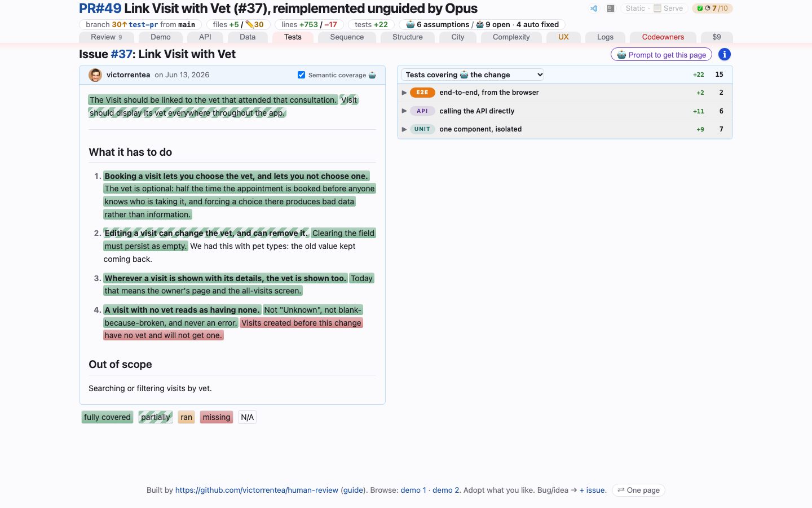
Task: Click the orange E2E badge
Action: click(x=422, y=93)
